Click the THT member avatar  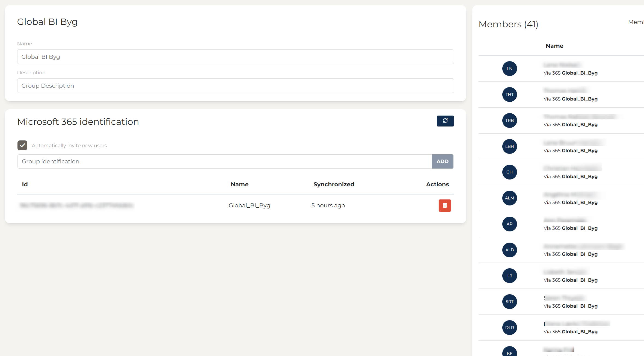[509, 95]
